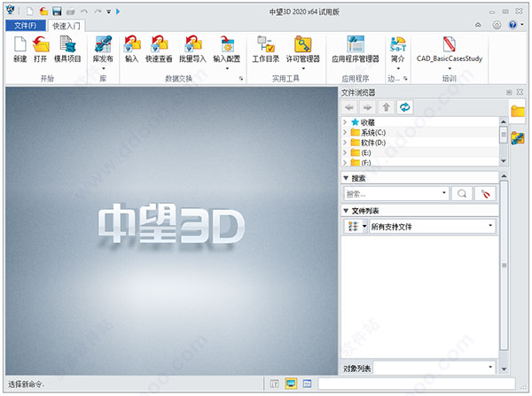532x396 pixels.
Task: Open the 文件(F) menu
Action: tap(26, 26)
